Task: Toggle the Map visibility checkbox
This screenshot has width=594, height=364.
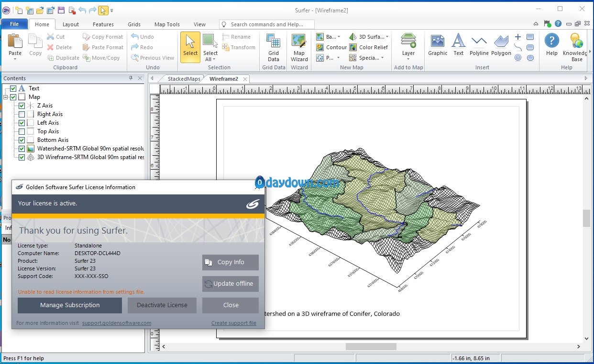Action: click(x=13, y=97)
